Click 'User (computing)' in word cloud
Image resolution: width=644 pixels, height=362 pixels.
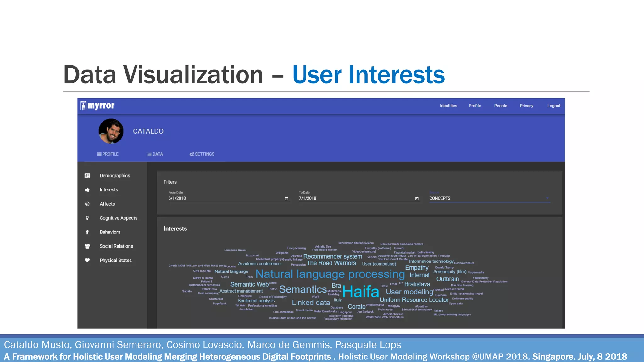379,264
